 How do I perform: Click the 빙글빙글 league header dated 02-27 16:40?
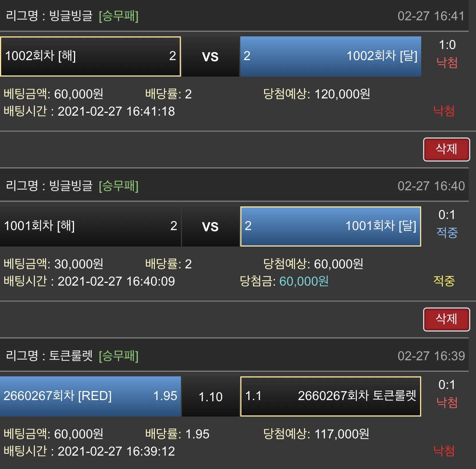point(72,186)
